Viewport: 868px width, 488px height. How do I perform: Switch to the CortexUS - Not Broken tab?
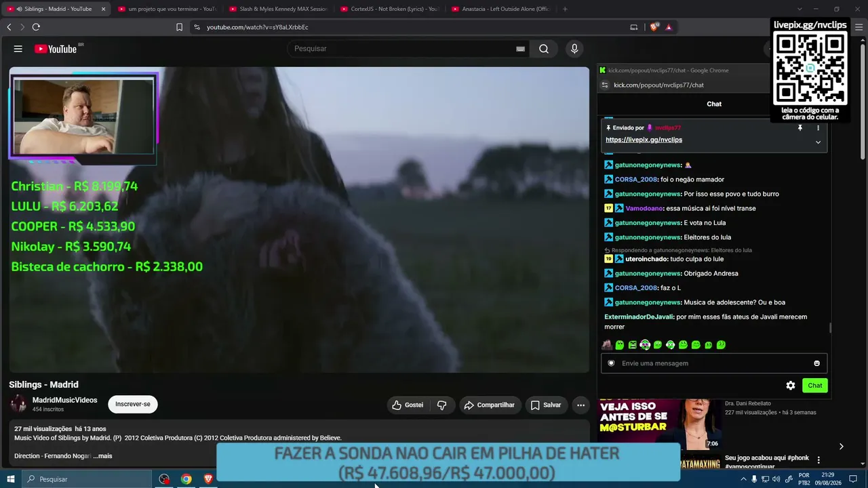tap(389, 9)
